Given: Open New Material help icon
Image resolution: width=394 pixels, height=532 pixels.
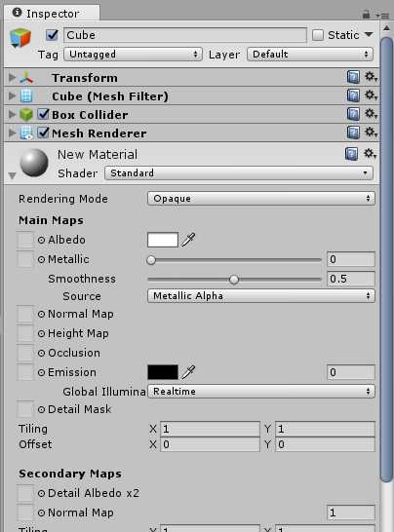Looking at the screenshot, I should click(351, 154).
